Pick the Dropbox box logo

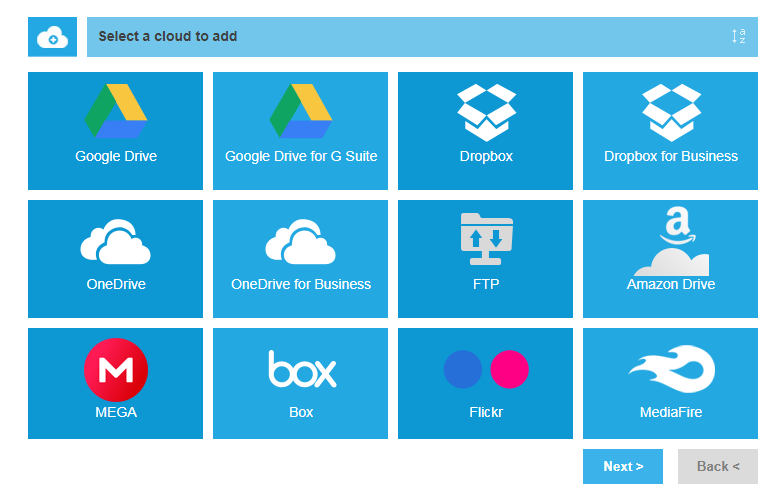[486, 112]
